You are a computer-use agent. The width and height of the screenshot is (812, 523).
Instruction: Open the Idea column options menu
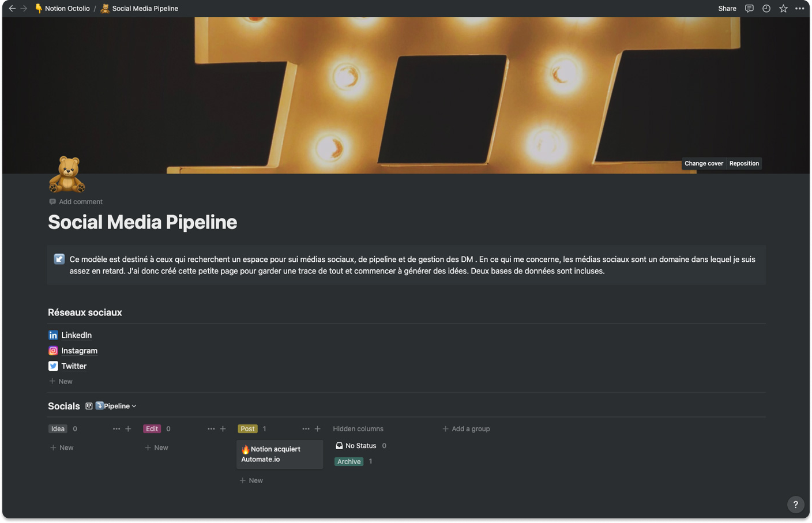click(116, 429)
